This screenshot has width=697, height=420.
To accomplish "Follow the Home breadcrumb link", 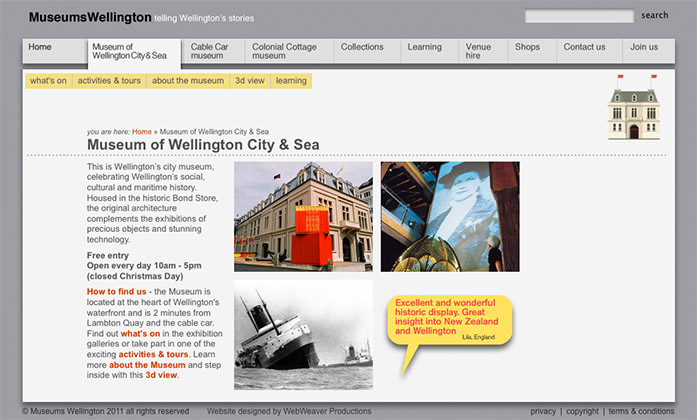I will pyautogui.click(x=142, y=132).
